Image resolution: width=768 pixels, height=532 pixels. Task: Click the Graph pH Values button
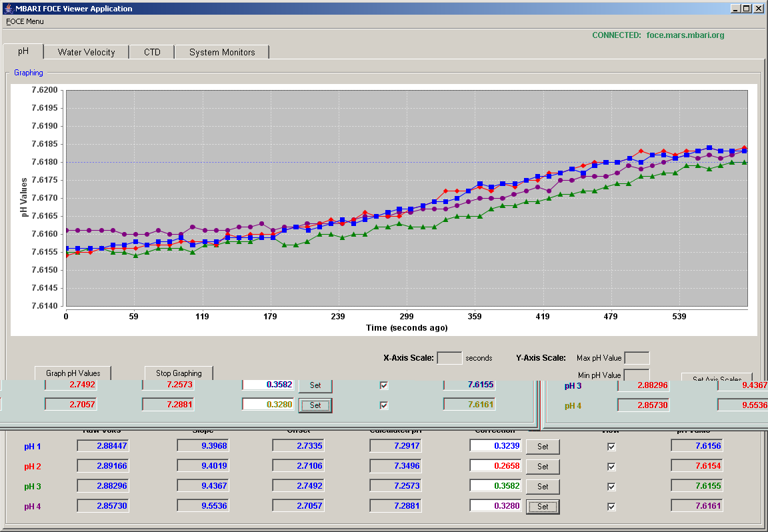(x=73, y=373)
